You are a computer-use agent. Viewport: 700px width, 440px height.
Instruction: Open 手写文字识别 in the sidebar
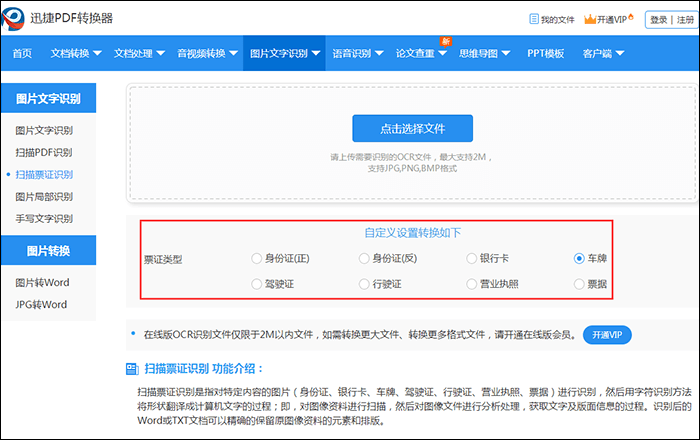(x=44, y=219)
